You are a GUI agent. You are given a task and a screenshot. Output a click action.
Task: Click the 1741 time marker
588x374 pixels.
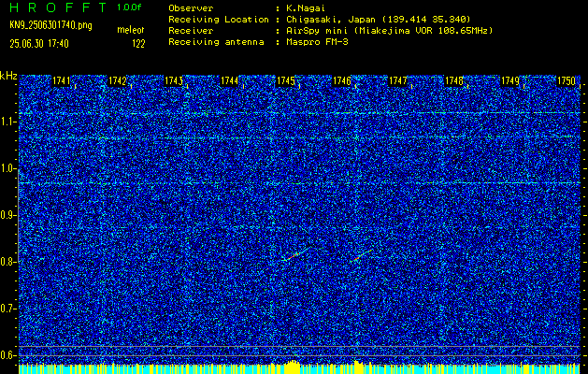click(x=61, y=80)
